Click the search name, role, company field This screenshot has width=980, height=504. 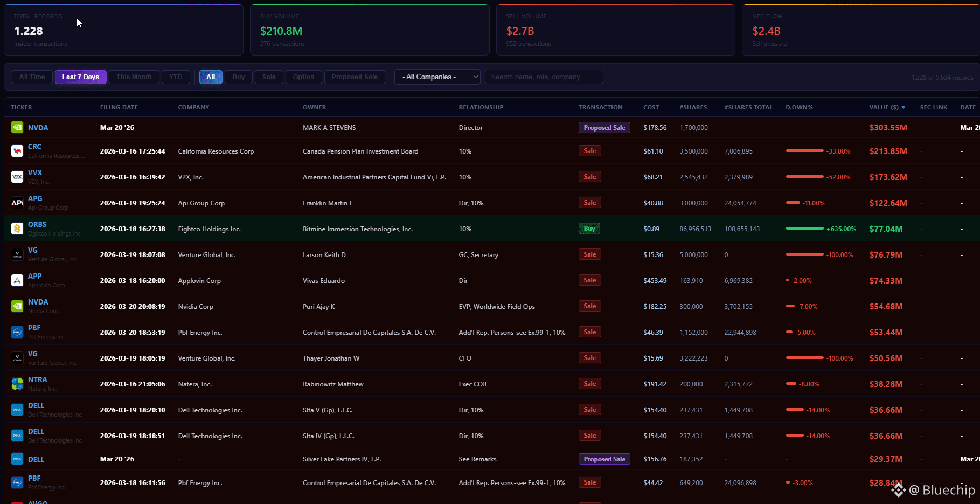[x=544, y=77]
